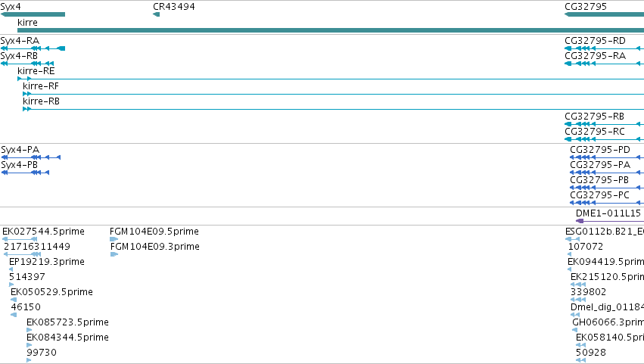Click the EK027544.5prime label text
The image size is (644, 364).
(44, 232)
